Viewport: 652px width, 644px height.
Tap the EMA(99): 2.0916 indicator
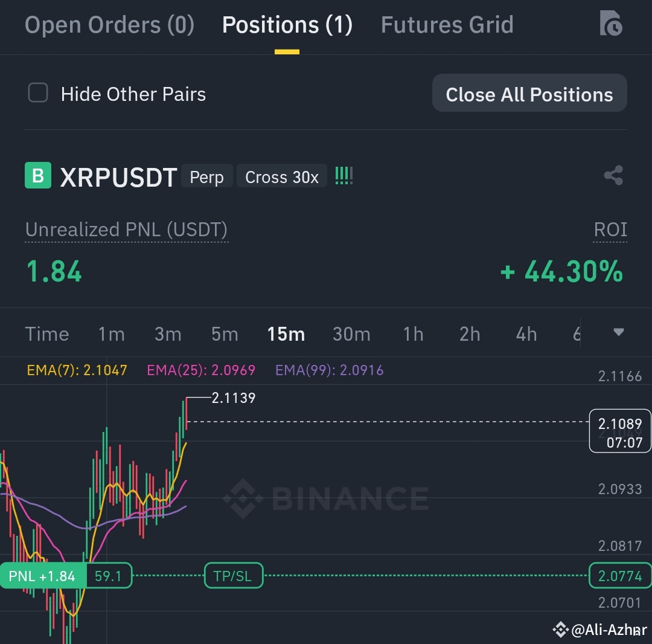tap(330, 370)
